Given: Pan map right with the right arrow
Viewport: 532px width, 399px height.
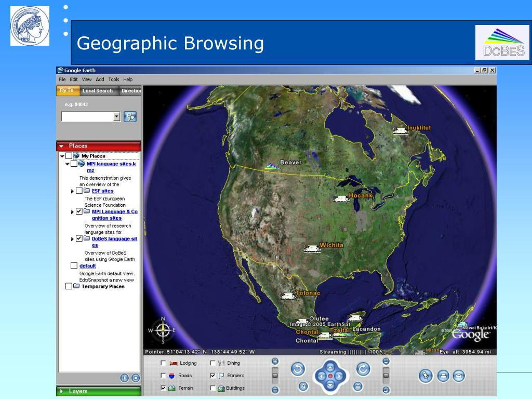Looking at the screenshot, I should coord(339,376).
